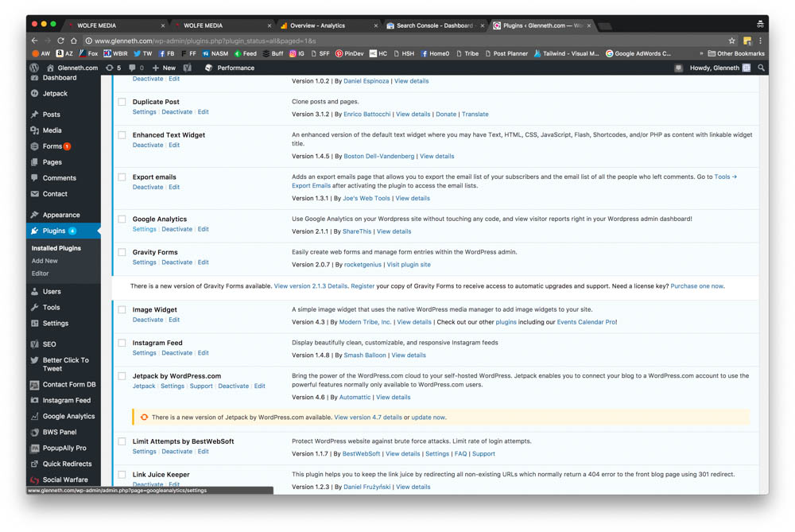Open comments bubble in admin bar

tap(136, 68)
